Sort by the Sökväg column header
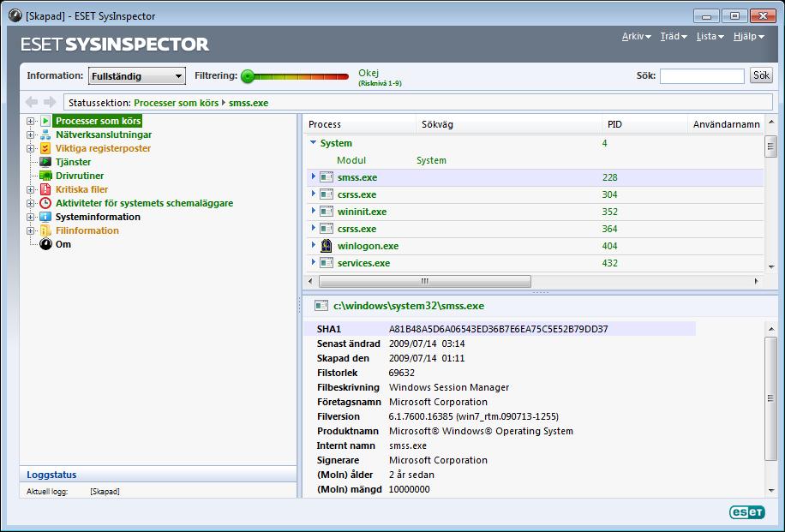 (509, 124)
